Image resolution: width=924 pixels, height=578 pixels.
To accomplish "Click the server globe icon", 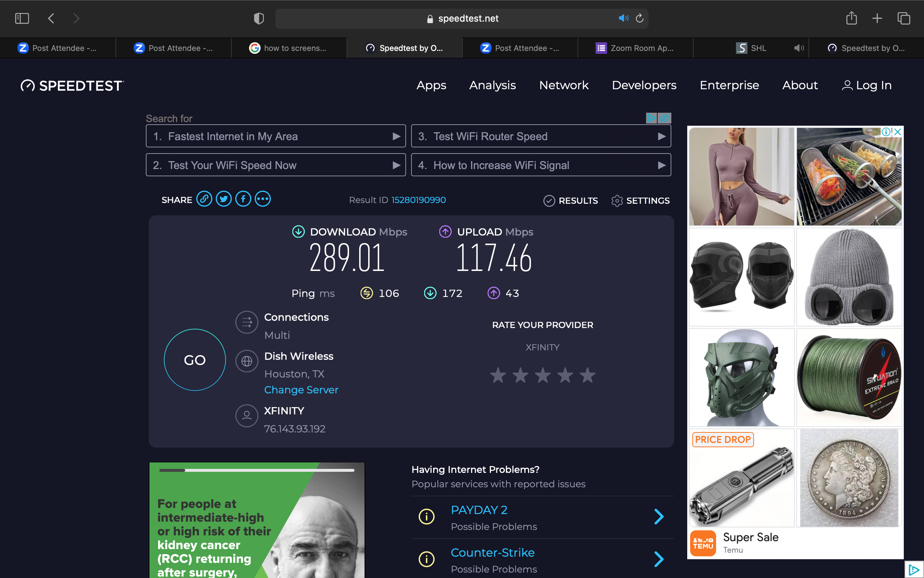I will 247,361.
